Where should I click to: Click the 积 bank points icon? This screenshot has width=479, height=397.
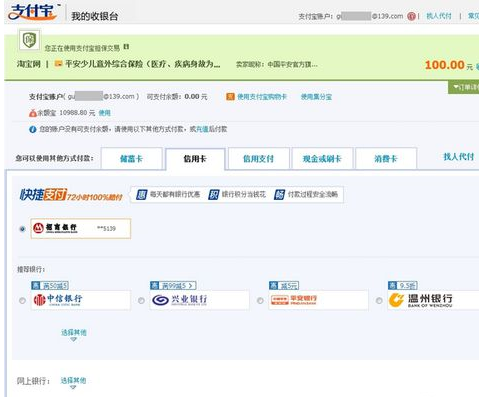(x=214, y=194)
